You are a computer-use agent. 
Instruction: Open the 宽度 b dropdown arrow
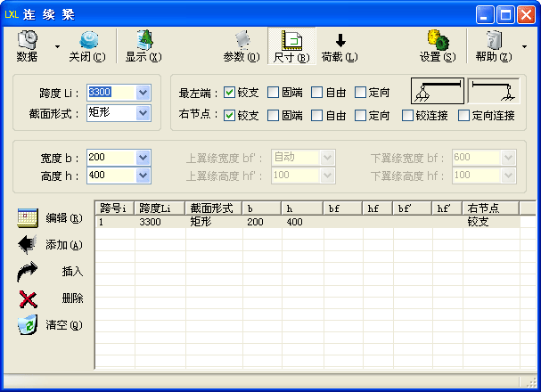tap(143, 158)
